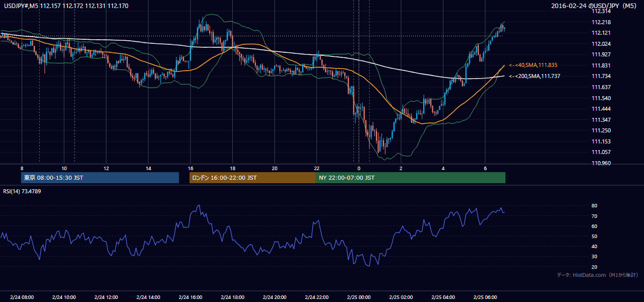644x302 pixels.
Task: Click the 2/24 08:00 time label
Action: click(22, 297)
